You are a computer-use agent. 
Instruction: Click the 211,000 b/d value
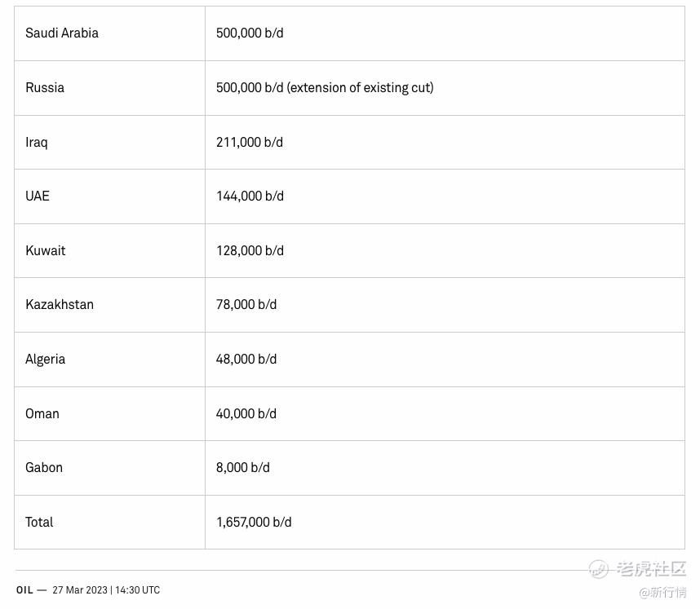click(250, 143)
